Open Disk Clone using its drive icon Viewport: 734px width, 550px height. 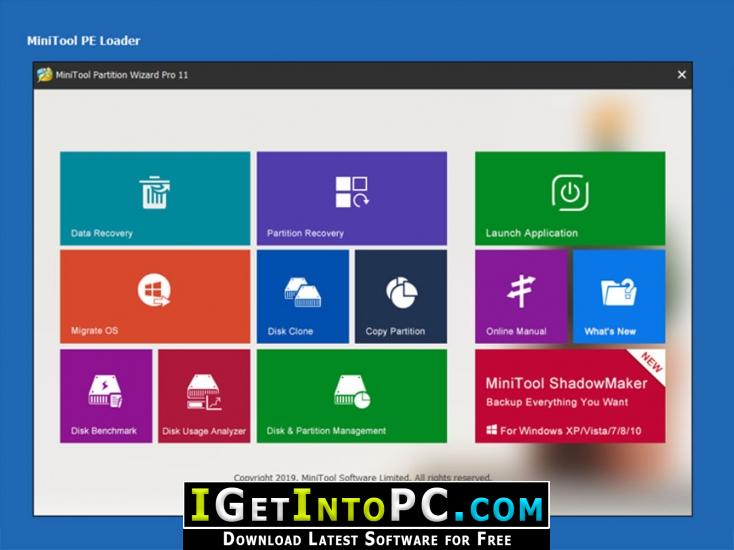[x=302, y=292]
